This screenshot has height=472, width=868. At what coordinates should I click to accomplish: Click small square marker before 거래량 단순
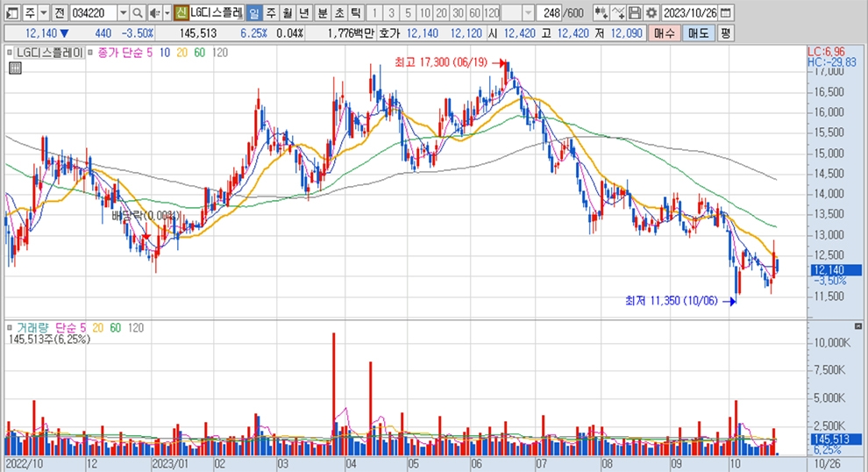(10, 327)
